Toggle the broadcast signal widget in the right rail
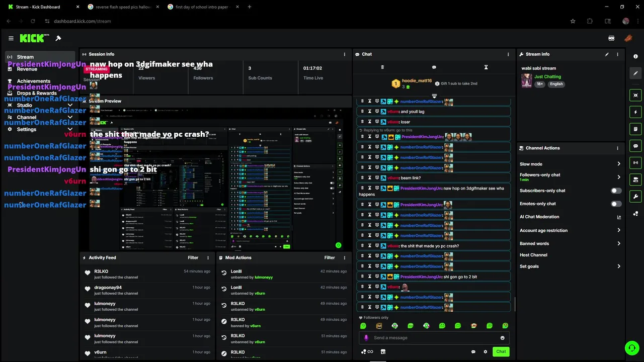The image size is (644, 362). pyautogui.click(x=635, y=163)
